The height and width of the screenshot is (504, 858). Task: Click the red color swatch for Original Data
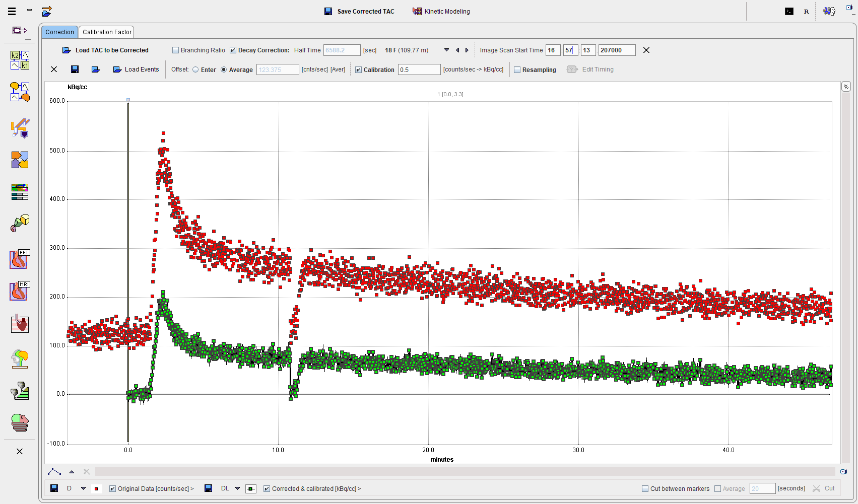pyautogui.click(x=97, y=489)
